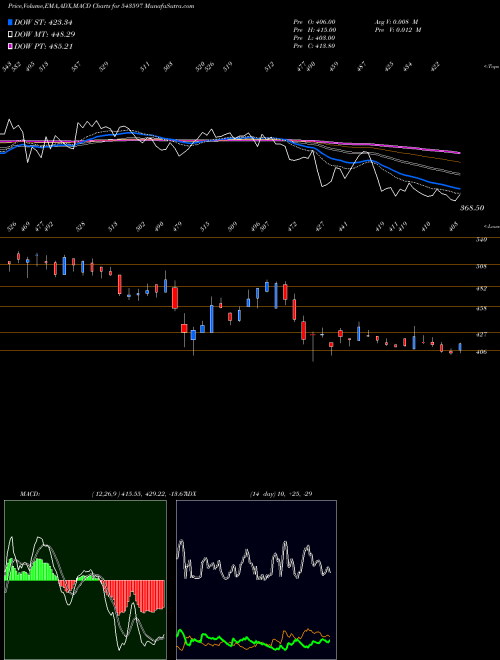500x660 pixels.
Task: Click the 472 lows label above the candlesticks
Action: (x=292, y=226)
